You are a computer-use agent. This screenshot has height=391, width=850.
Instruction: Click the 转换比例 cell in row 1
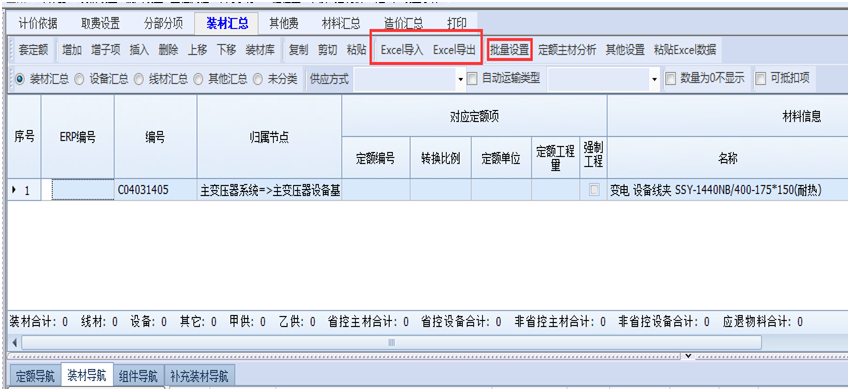tap(441, 190)
